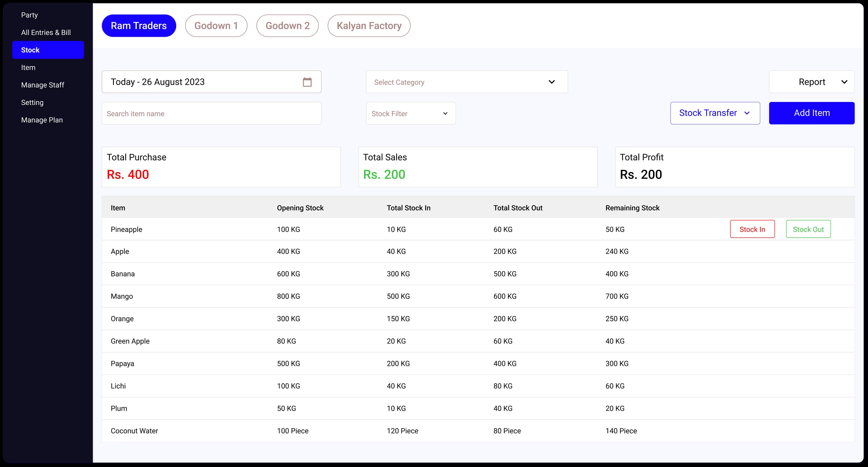
Task: Click the Stock Filter chevron arrow
Action: (445, 114)
